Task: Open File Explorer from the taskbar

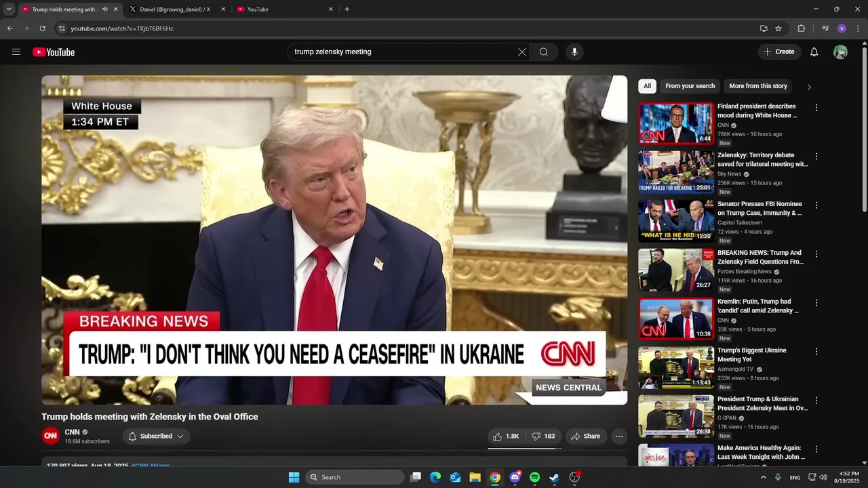Action: (x=475, y=477)
